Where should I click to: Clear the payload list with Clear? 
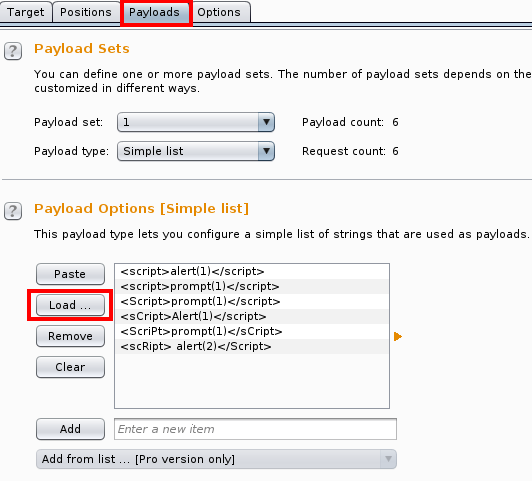click(x=70, y=367)
